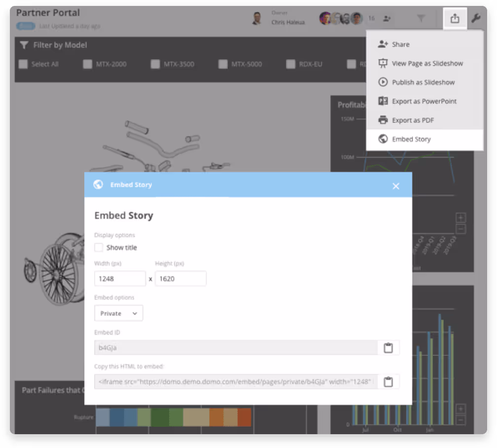The image size is (497, 448).
Task: Choose View Page as Slideshow
Action: click(x=425, y=64)
